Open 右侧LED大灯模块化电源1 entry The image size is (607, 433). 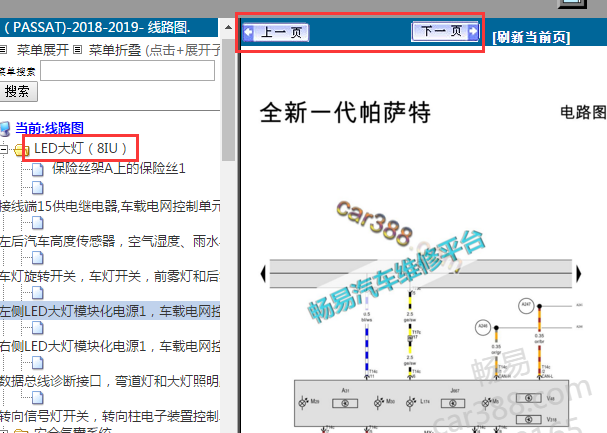pyautogui.click(x=110, y=346)
